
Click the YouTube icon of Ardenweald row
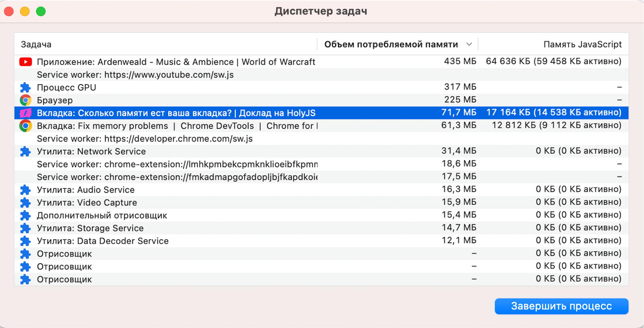point(25,61)
